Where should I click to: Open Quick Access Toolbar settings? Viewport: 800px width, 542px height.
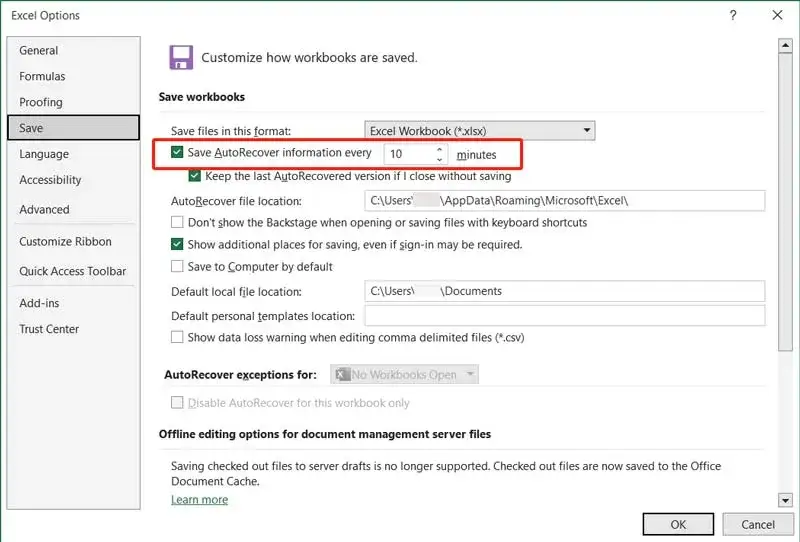coord(72,272)
